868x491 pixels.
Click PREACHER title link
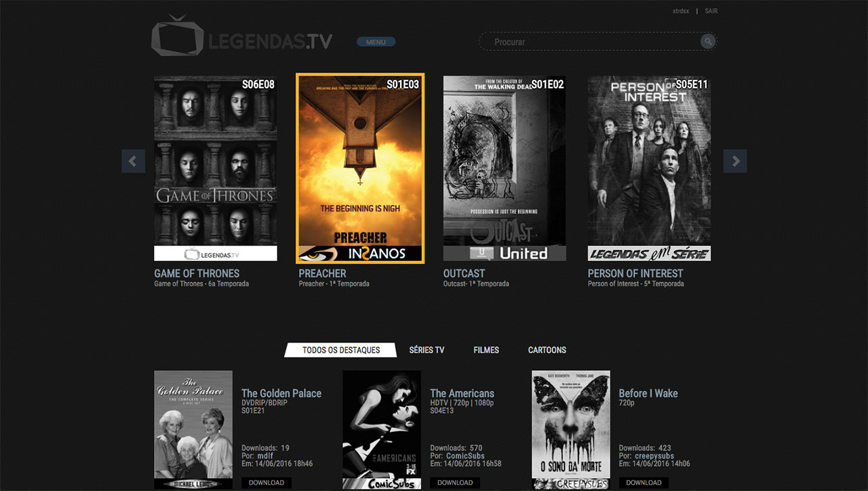coord(323,273)
